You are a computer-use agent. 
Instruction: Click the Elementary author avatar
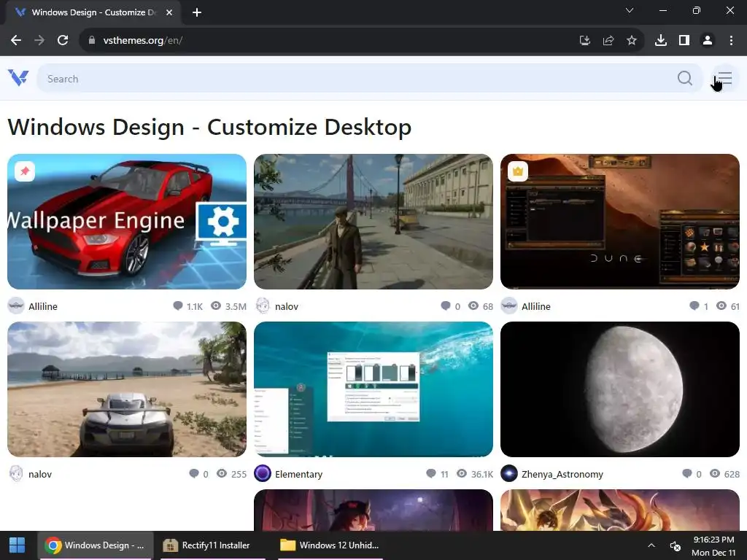(x=263, y=474)
